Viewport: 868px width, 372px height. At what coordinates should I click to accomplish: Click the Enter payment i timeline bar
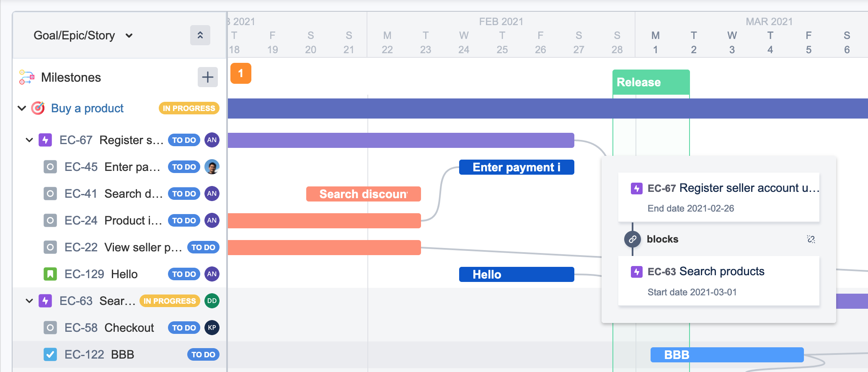516,167
